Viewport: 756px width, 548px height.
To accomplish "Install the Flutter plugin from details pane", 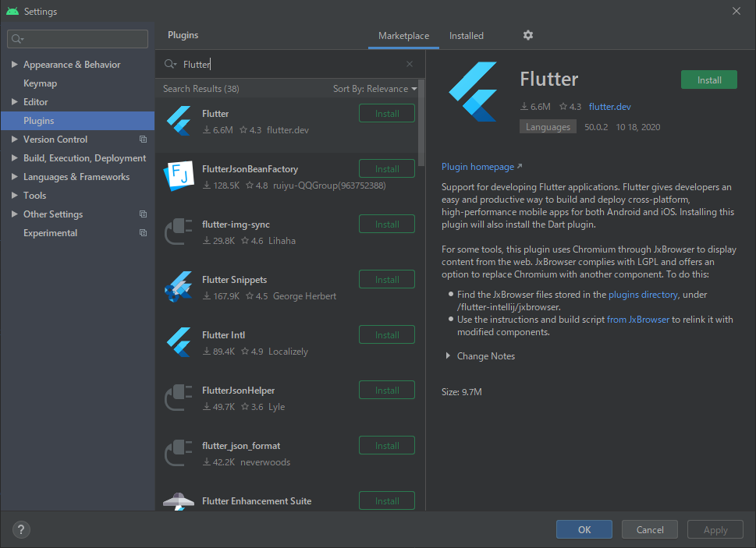I will coord(708,80).
